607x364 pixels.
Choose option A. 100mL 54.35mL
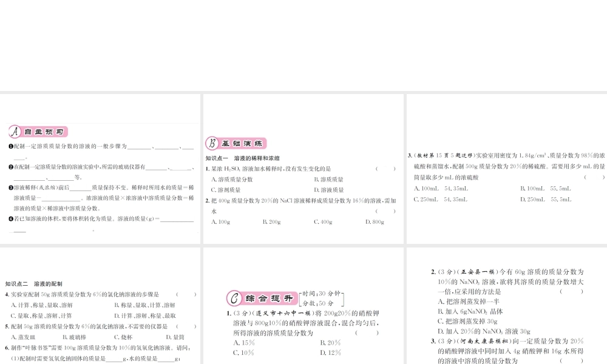(x=441, y=189)
